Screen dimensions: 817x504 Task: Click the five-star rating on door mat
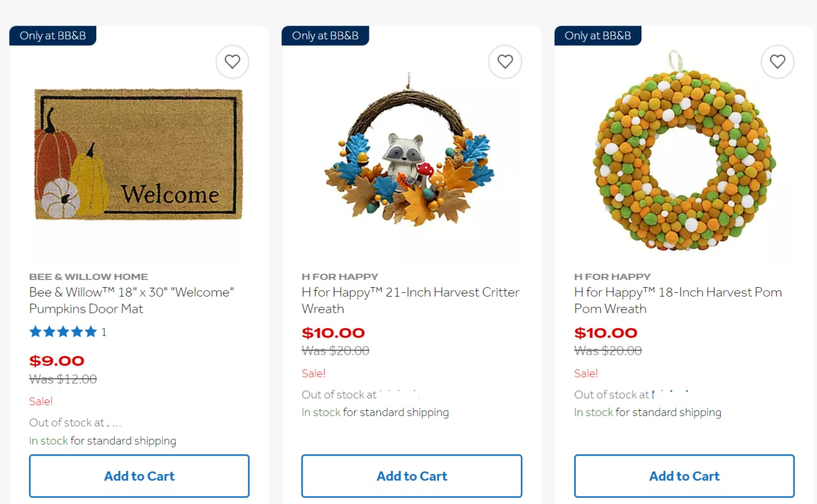[x=63, y=332]
